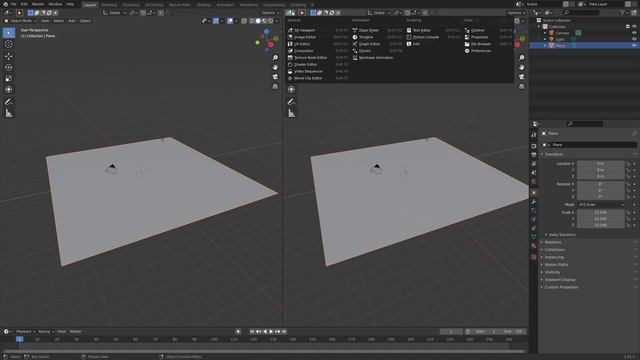This screenshot has height=360, width=640.
Task: Toggle Camera visibility eye in outliner
Action: [x=634, y=33]
